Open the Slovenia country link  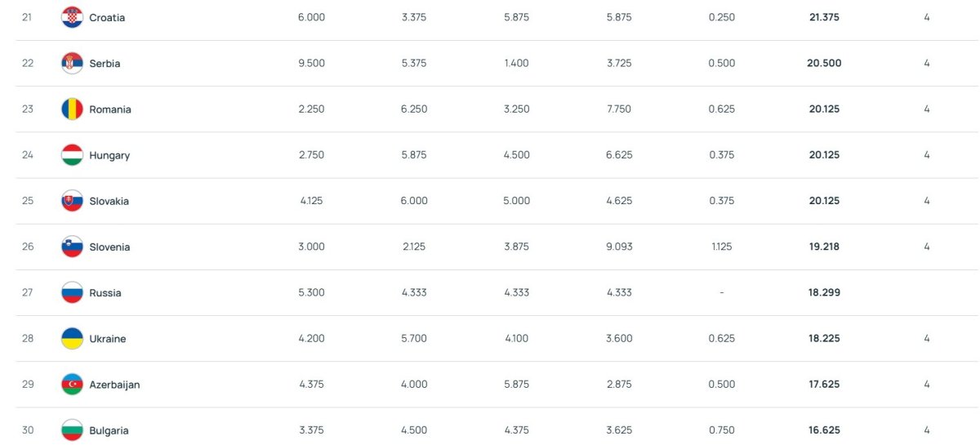109,247
